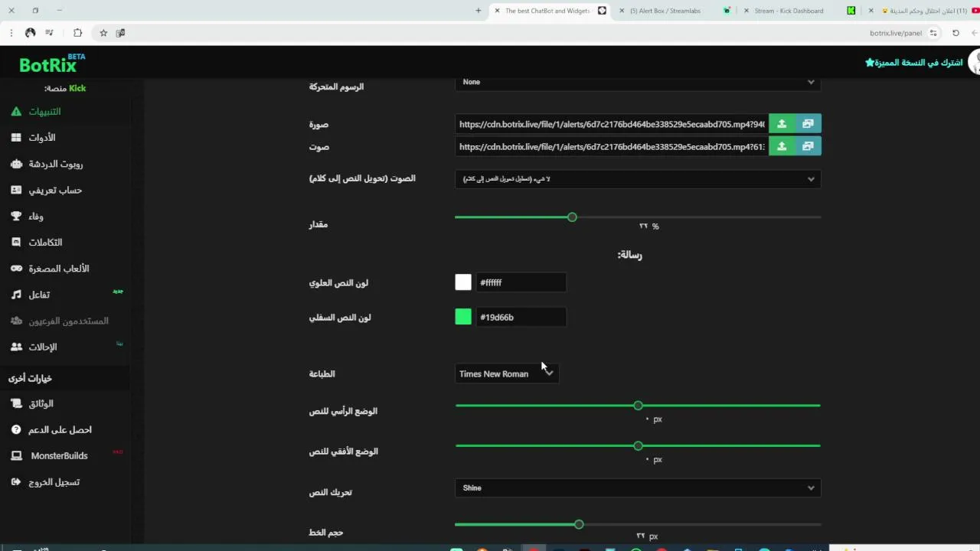Click the green لون النص السفلي color swatch
The height and width of the screenshot is (551, 980).
pos(463,317)
